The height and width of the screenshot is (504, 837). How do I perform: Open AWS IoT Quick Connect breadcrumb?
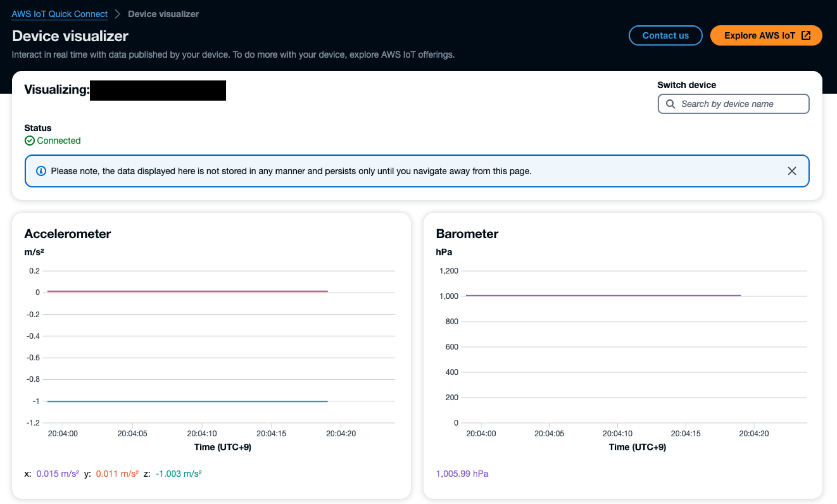(x=59, y=13)
